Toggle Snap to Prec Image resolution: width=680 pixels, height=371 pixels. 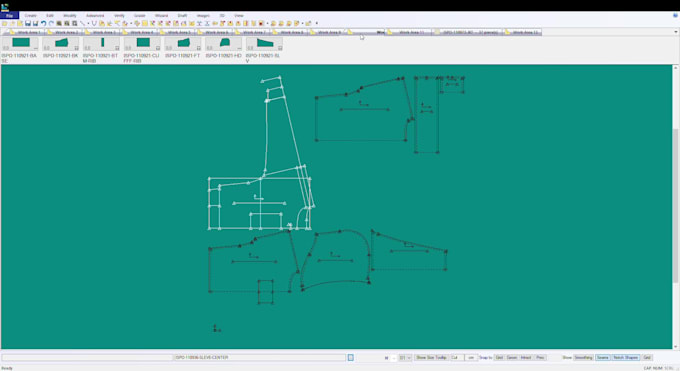pyautogui.click(x=540, y=358)
